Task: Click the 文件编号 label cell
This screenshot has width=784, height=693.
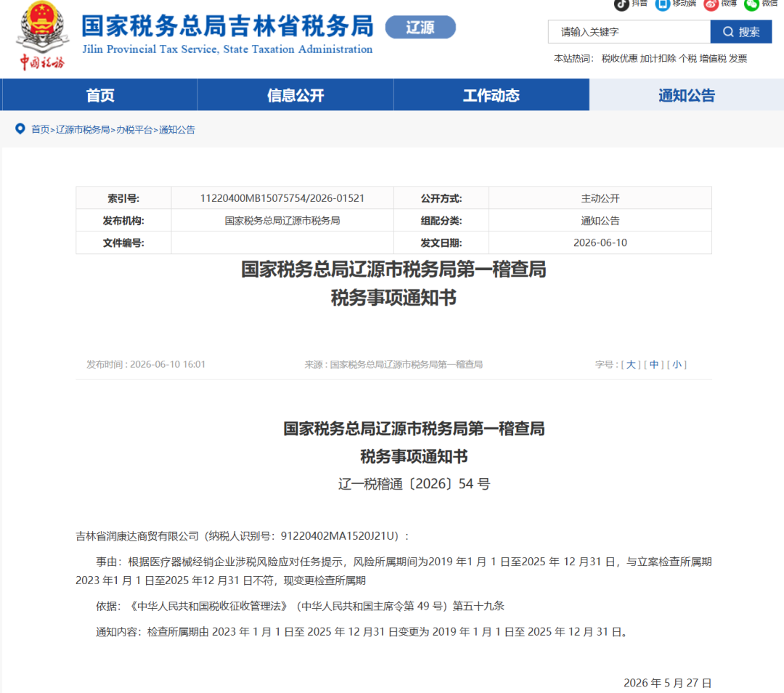Action: (123, 243)
